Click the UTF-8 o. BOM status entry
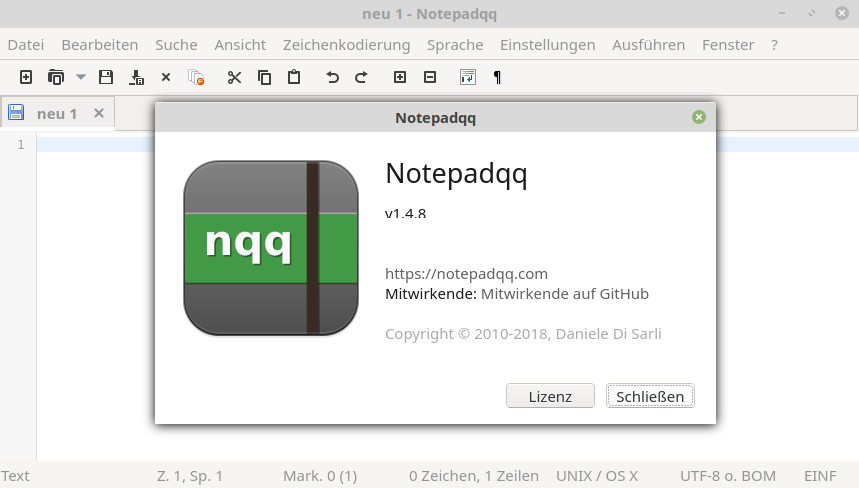Image resolution: width=859 pixels, height=488 pixels. tap(728, 476)
